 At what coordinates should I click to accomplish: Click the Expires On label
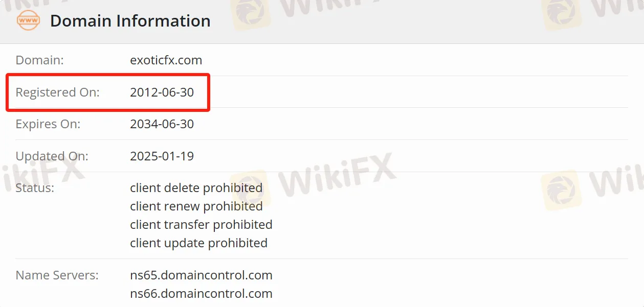[48, 124]
